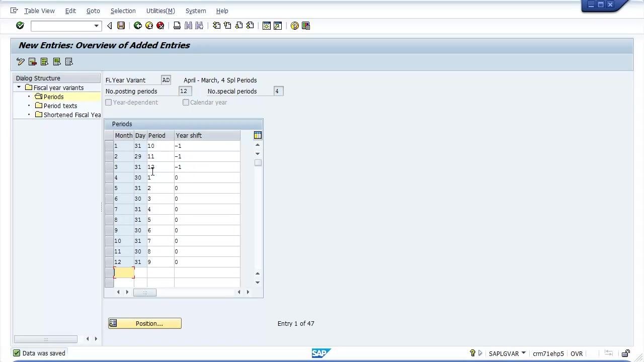
Task: Toggle the Calendar year checkbox
Action: [186, 103]
